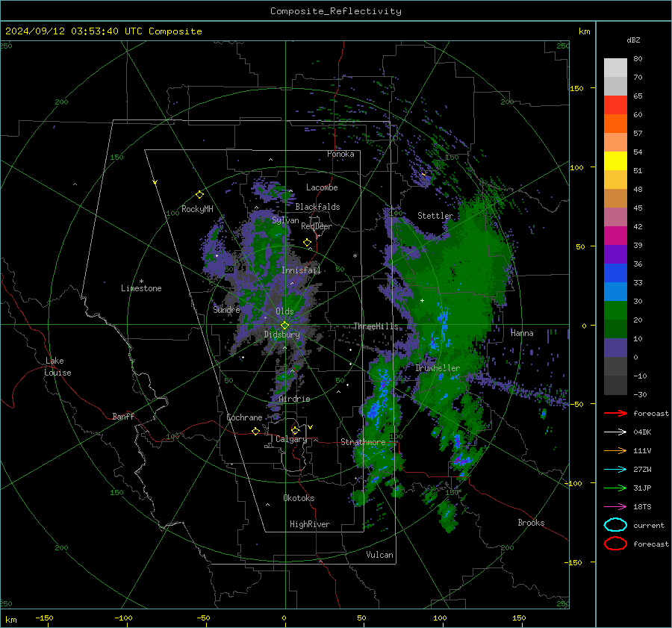
Task: Click the Sylvan label
Action: 285,220
